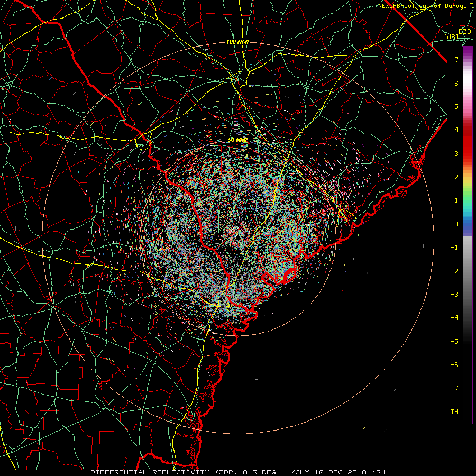
Task: Click the -1 value on the color scale
Action: pos(454,248)
